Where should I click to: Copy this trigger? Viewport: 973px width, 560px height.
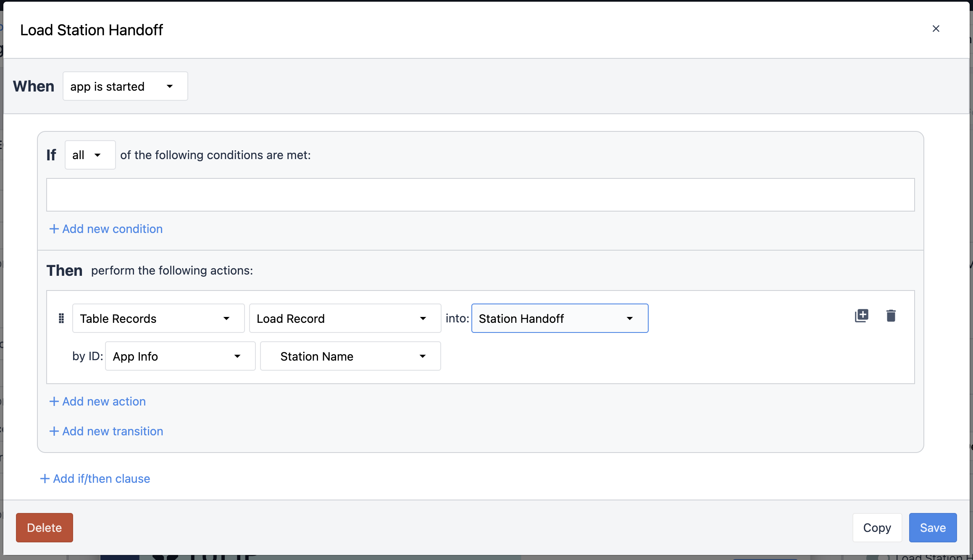(x=877, y=528)
